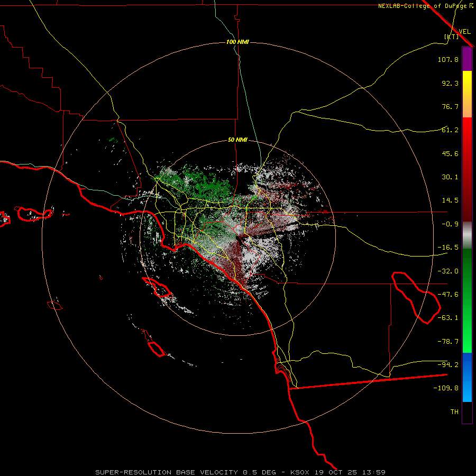The image size is (476, 476).
Task: Click the 92.3 velocity legend value
Action: (x=450, y=83)
